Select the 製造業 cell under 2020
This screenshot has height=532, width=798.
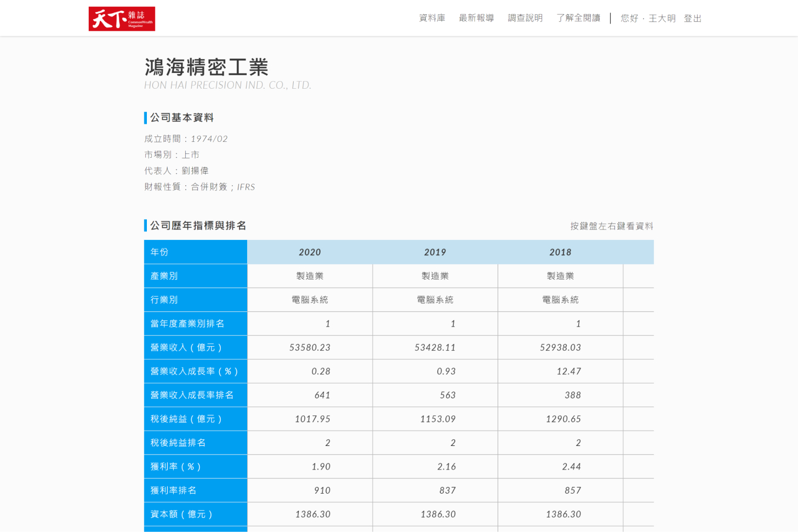pyautogui.click(x=310, y=276)
